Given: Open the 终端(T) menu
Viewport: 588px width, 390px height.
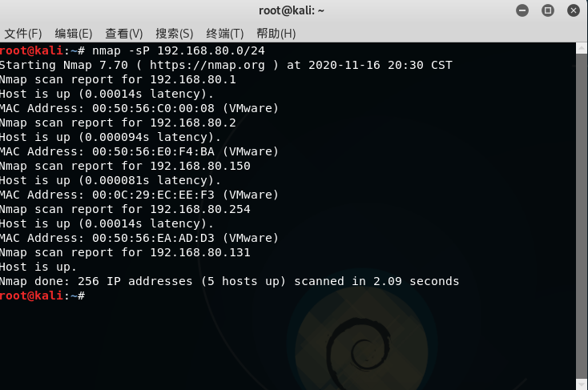Looking at the screenshot, I should pos(225,34).
